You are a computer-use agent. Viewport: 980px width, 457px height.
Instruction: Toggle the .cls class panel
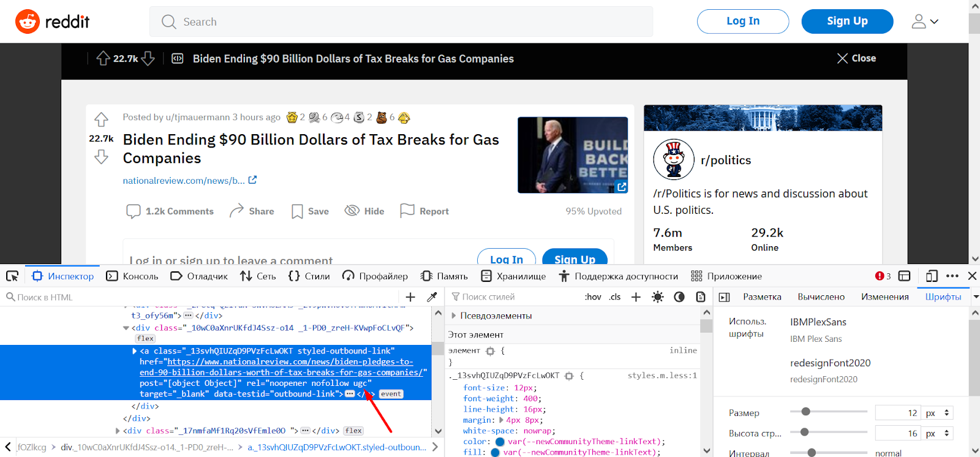coord(615,297)
